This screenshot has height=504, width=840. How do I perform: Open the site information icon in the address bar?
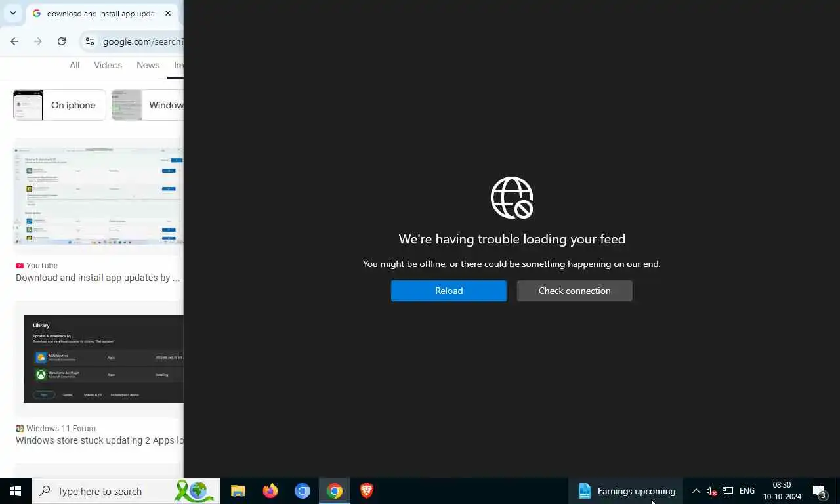tap(90, 41)
